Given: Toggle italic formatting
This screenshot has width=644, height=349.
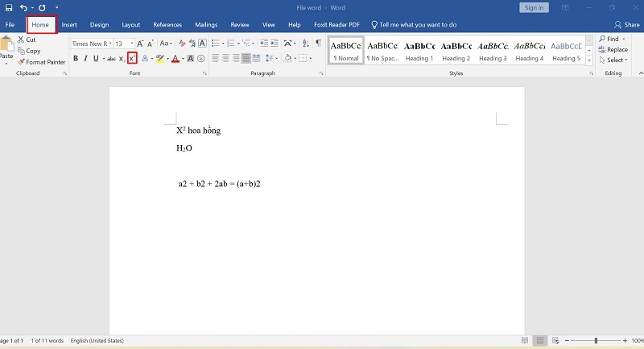Looking at the screenshot, I should point(85,58).
